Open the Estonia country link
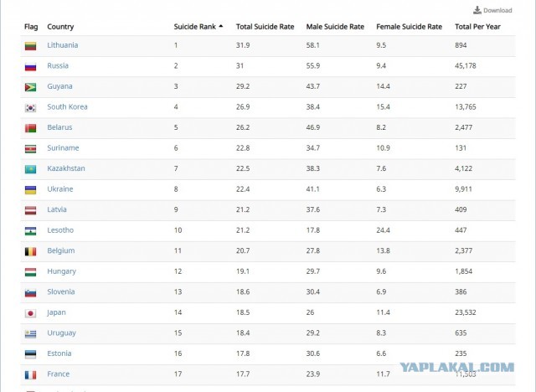 tap(59, 353)
